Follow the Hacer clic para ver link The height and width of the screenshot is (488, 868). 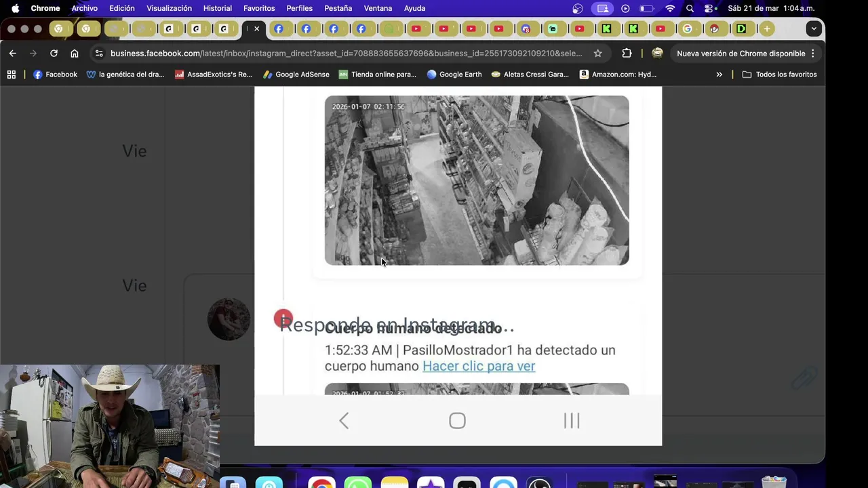pyautogui.click(x=479, y=366)
